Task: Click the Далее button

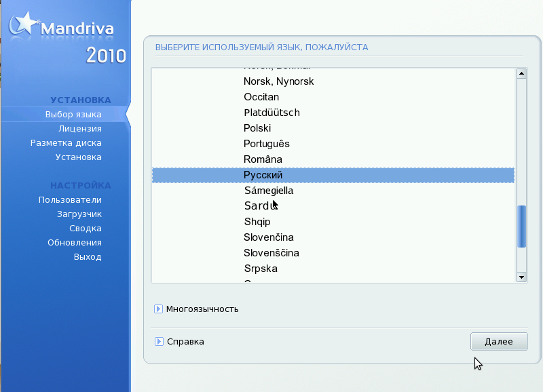Action: click(x=499, y=342)
